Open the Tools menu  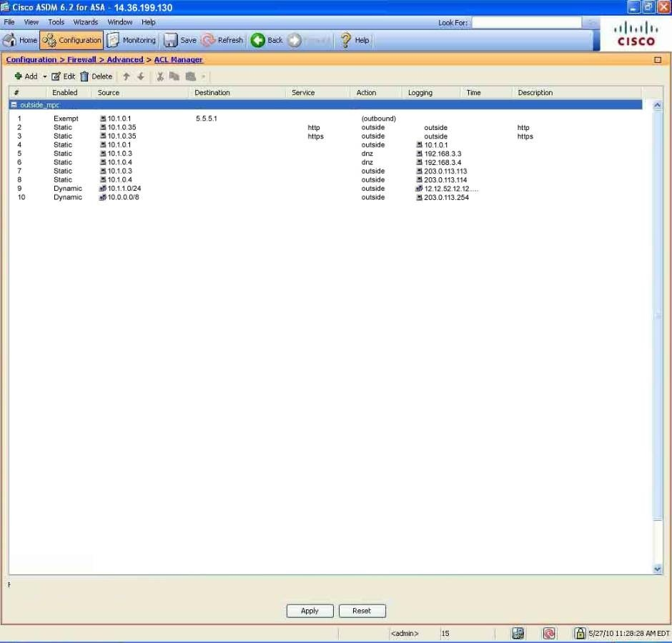click(x=56, y=22)
